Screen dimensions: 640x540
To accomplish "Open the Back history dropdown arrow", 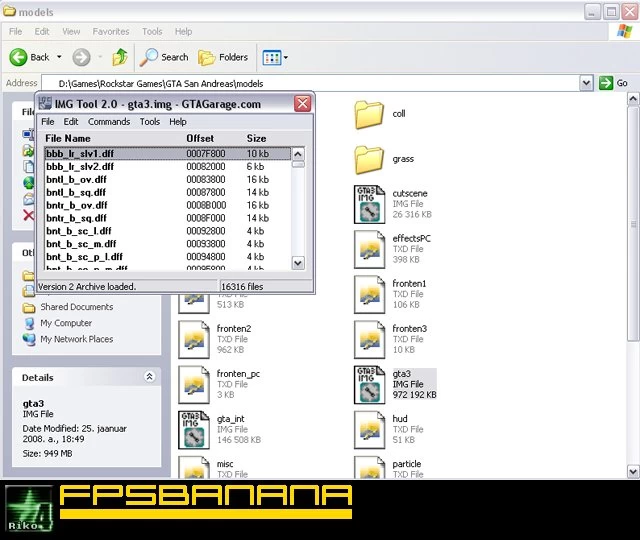I will point(59,57).
